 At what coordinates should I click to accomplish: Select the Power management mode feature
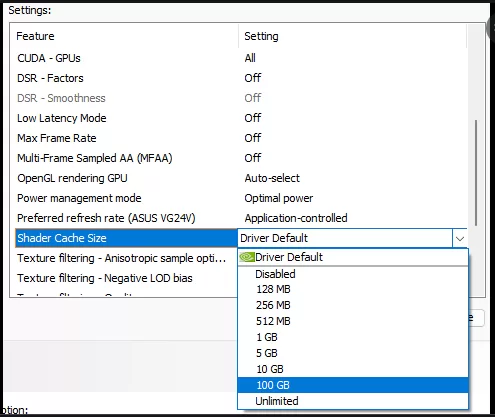[79, 198]
